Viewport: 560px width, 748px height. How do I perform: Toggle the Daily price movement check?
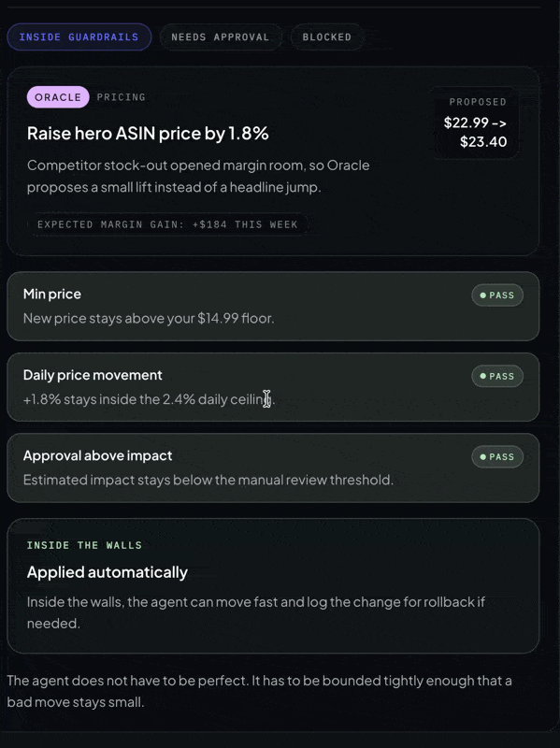click(x=277, y=387)
